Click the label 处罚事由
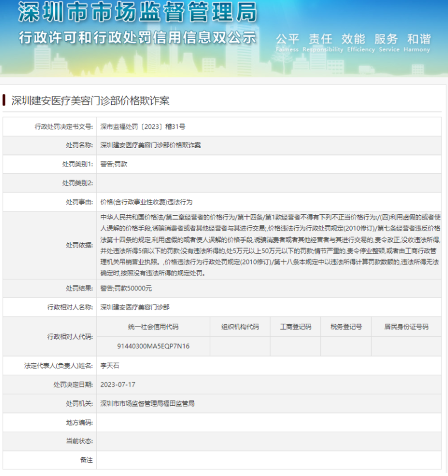The image size is (448, 476). 79,202
